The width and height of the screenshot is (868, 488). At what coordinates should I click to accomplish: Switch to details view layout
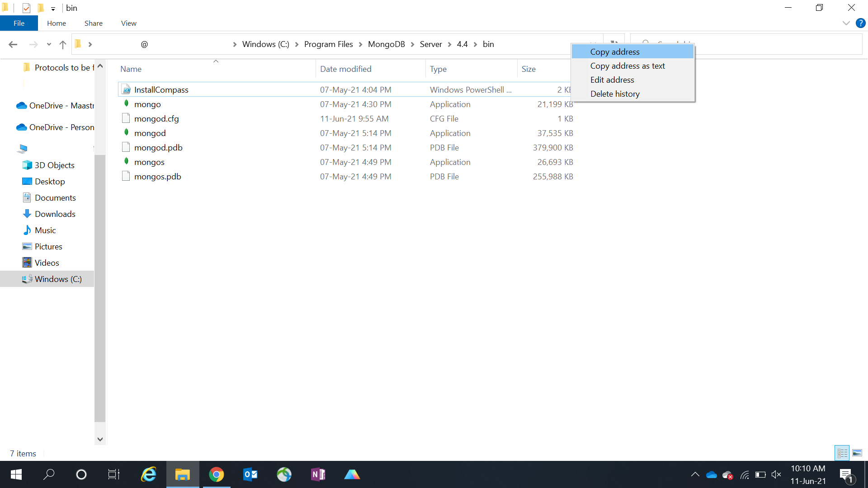click(x=842, y=453)
